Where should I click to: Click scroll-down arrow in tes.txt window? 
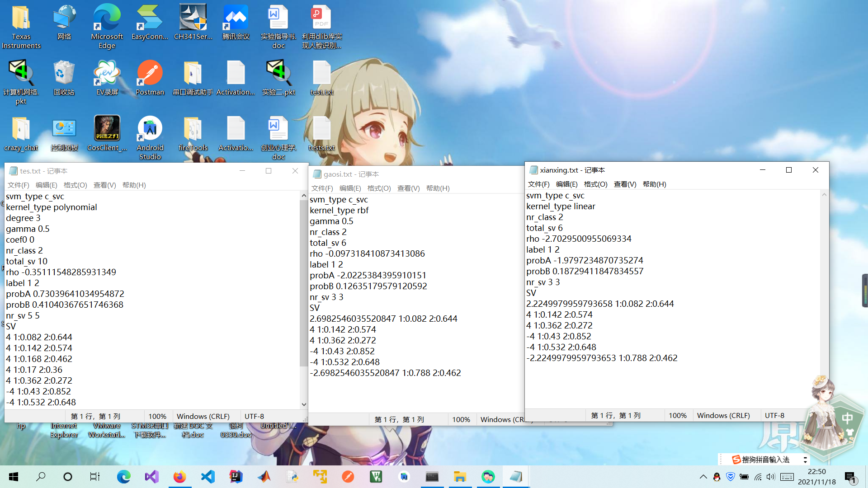click(x=304, y=404)
